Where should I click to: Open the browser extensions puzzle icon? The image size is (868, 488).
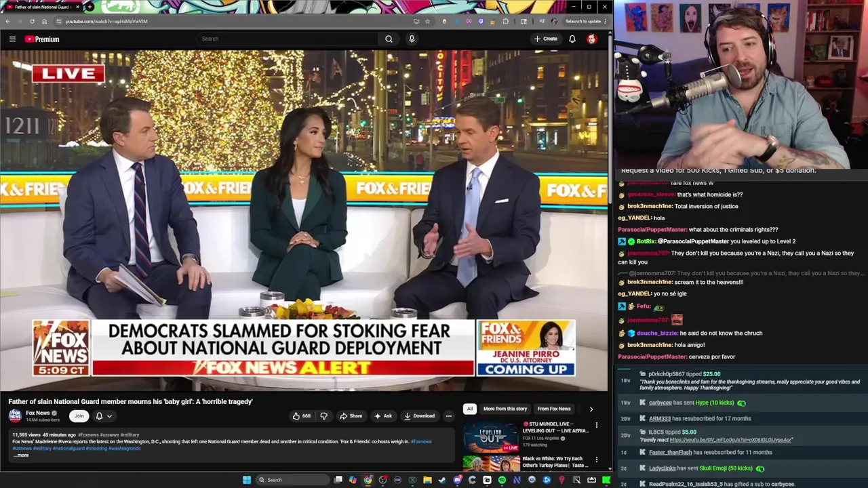[505, 21]
